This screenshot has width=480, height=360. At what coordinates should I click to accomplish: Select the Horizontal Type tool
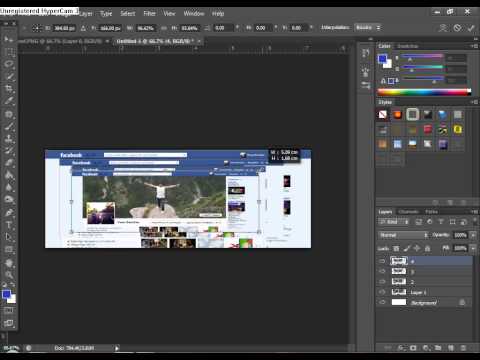pyautogui.click(x=9, y=225)
